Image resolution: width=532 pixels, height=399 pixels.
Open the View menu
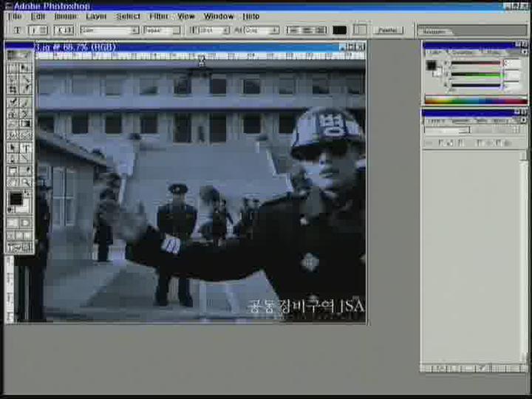point(186,16)
